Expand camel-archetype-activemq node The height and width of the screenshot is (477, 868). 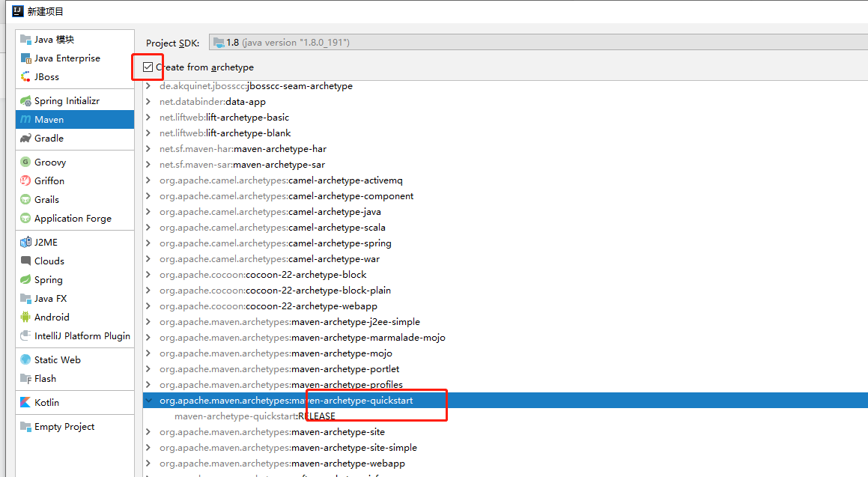(148, 180)
